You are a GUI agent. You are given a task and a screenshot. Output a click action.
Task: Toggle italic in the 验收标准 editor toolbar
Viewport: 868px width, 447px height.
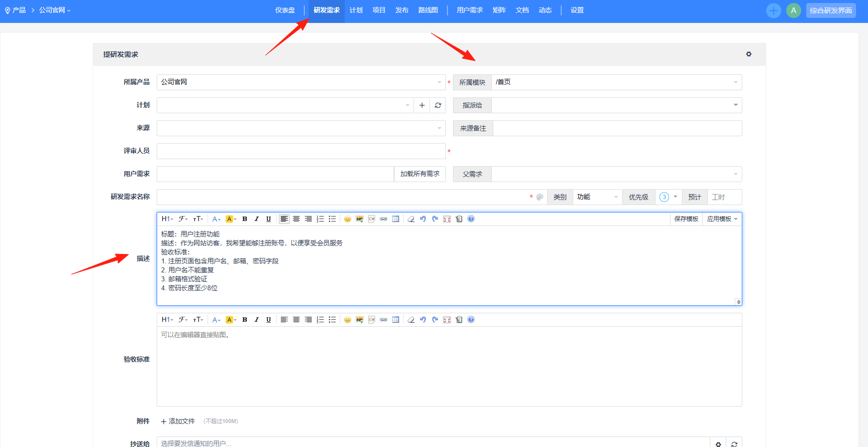point(257,320)
